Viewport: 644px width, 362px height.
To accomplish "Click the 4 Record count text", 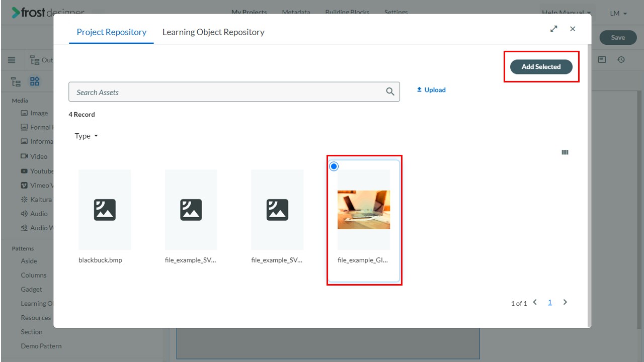I will (82, 115).
